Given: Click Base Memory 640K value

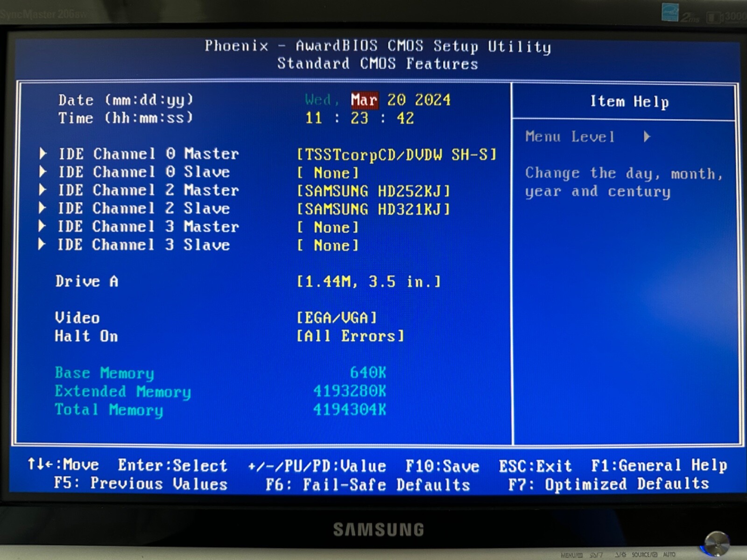Looking at the screenshot, I should pos(368,372).
